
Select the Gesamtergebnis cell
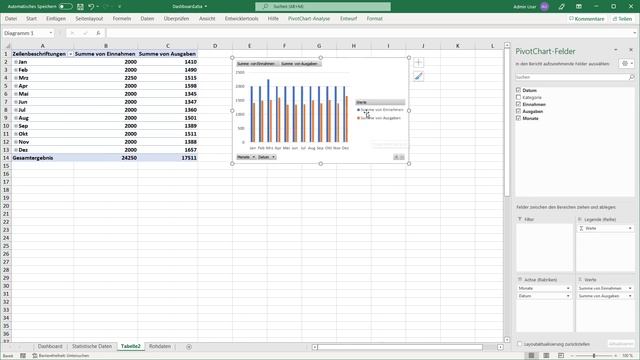point(42,158)
